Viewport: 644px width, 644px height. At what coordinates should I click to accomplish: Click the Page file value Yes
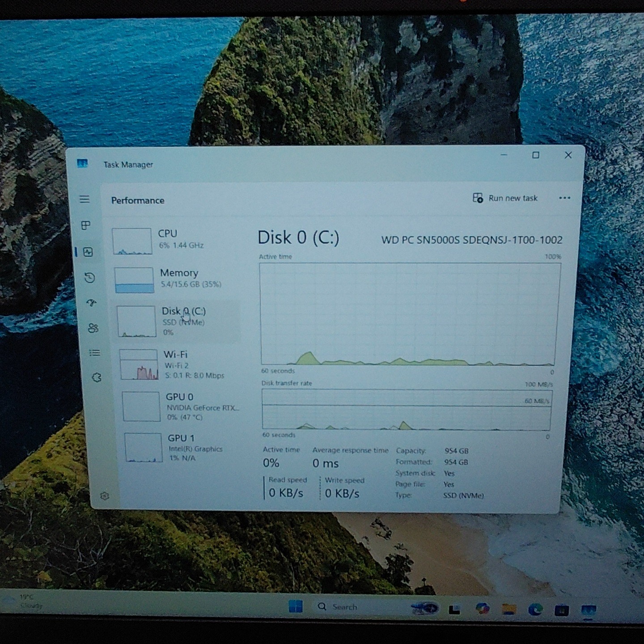click(x=449, y=484)
